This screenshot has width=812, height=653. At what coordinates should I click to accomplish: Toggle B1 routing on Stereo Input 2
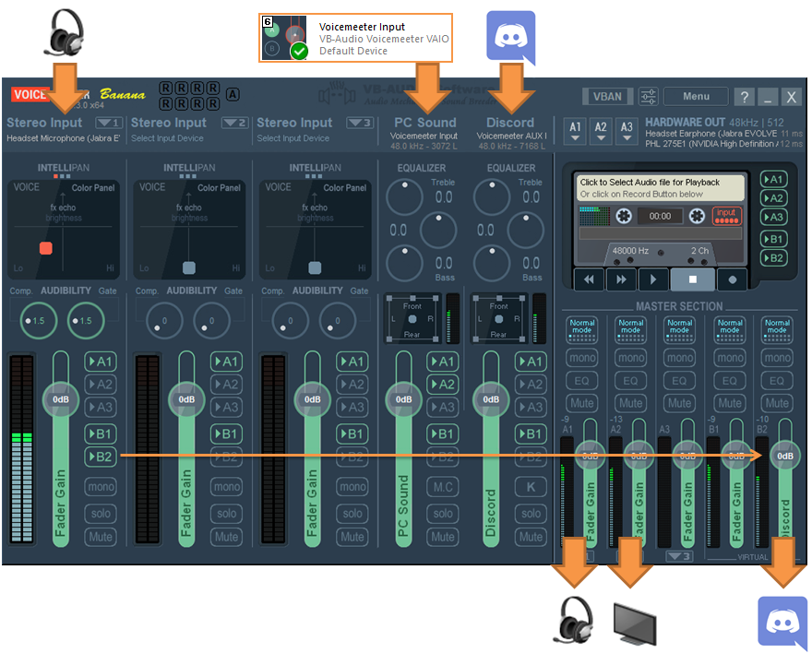226,433
